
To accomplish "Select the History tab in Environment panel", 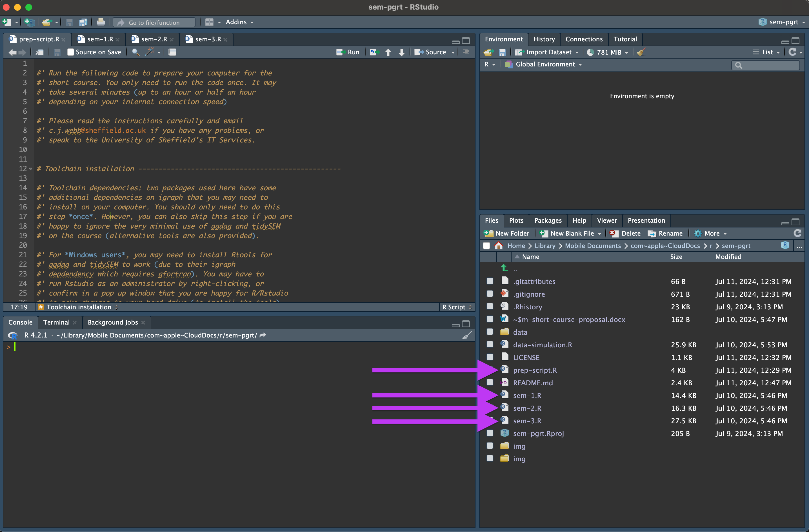I will tap(543, 39).
